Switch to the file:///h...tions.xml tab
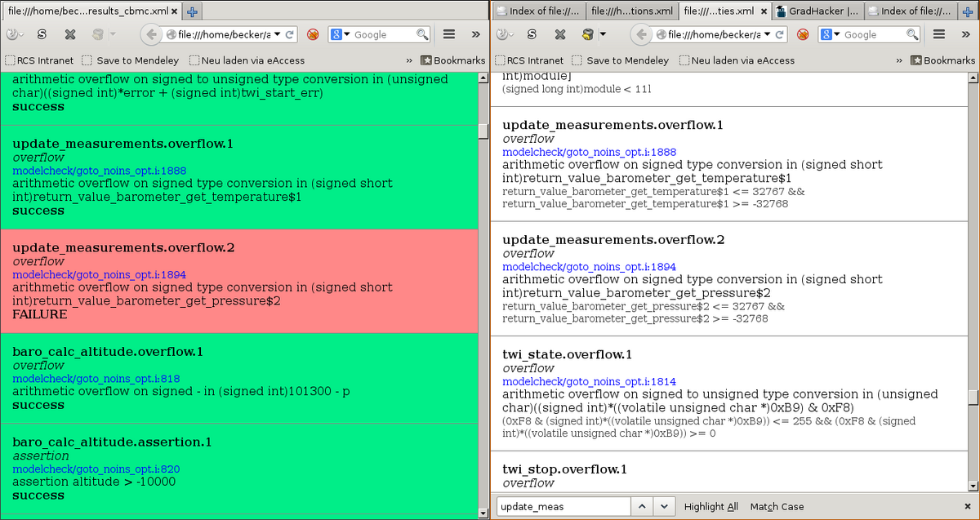 pos(631,11)
